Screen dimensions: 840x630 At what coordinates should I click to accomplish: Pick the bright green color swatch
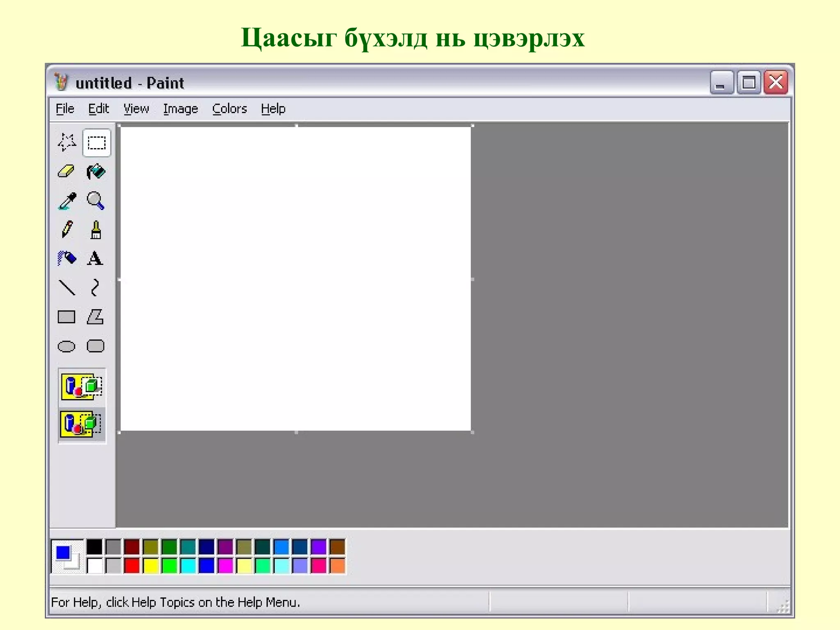[x=169, y=566]
